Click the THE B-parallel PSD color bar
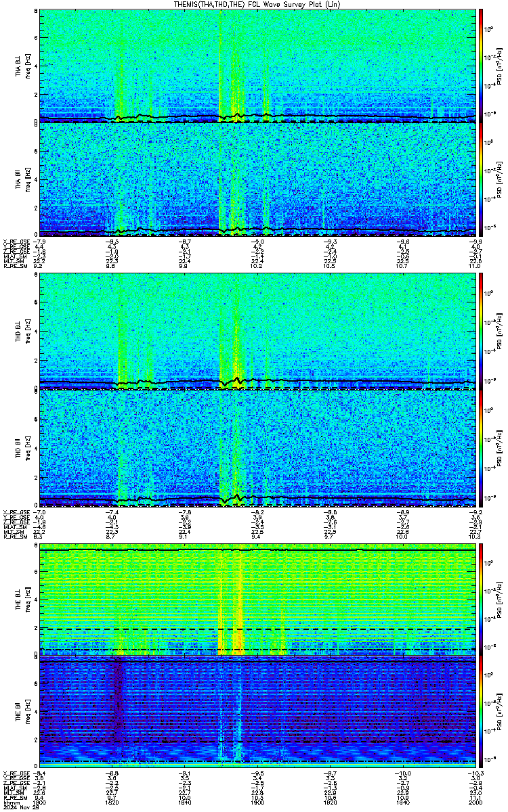The image size is (508, 812). click(481, 711)
